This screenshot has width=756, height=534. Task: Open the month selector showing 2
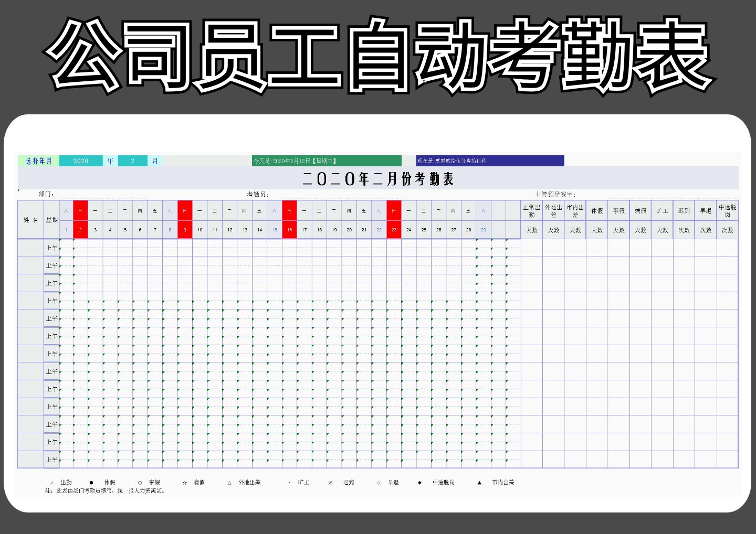[132, 161]
